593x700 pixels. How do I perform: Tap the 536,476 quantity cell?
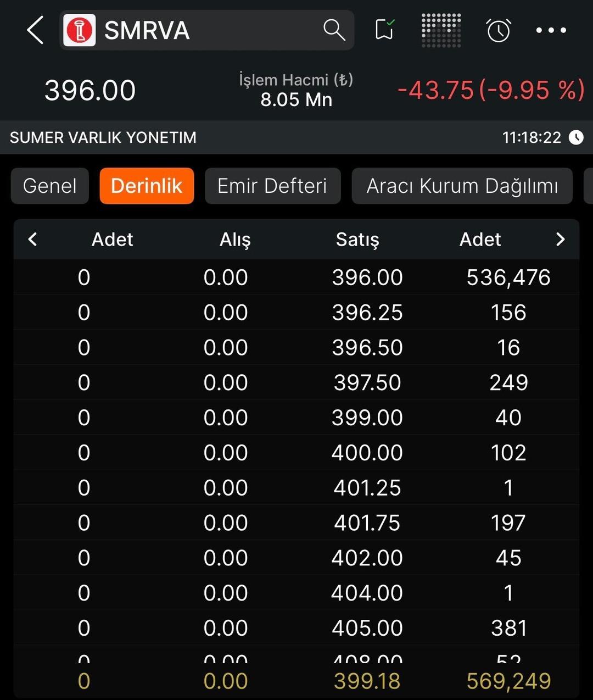coord(508,277)
